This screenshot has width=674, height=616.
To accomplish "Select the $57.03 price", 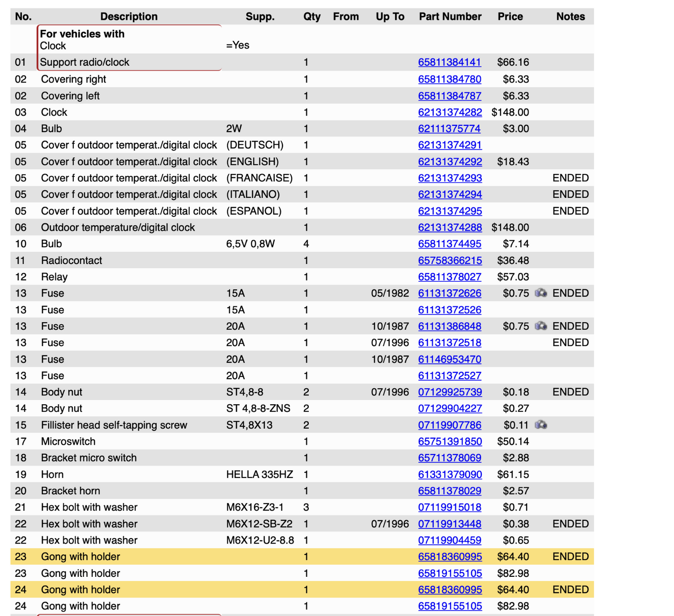I will [513, 277].
